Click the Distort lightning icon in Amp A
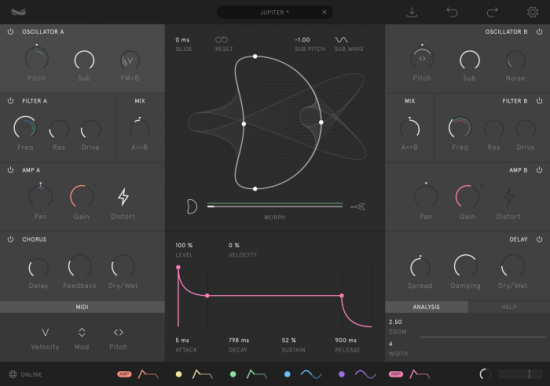 (x=123, y=197)
